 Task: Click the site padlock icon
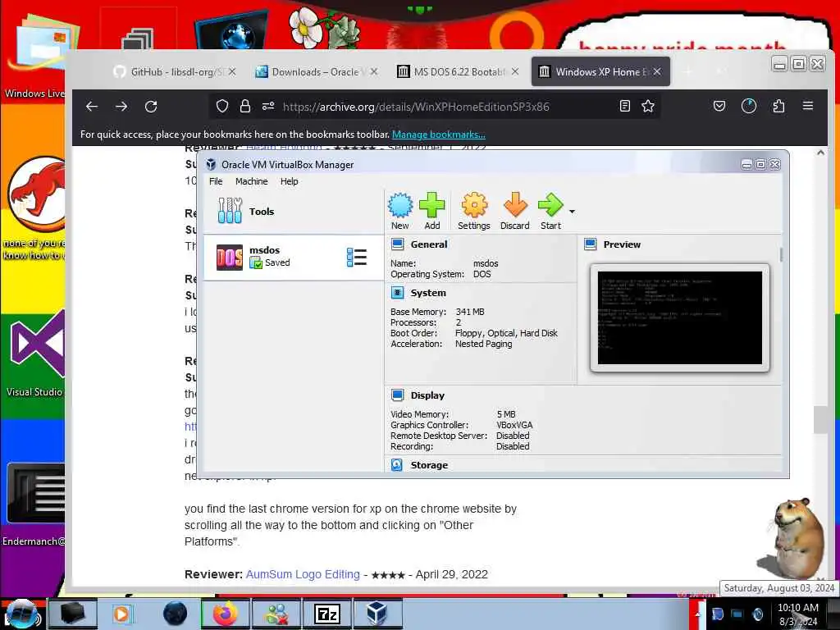[245, 106]
